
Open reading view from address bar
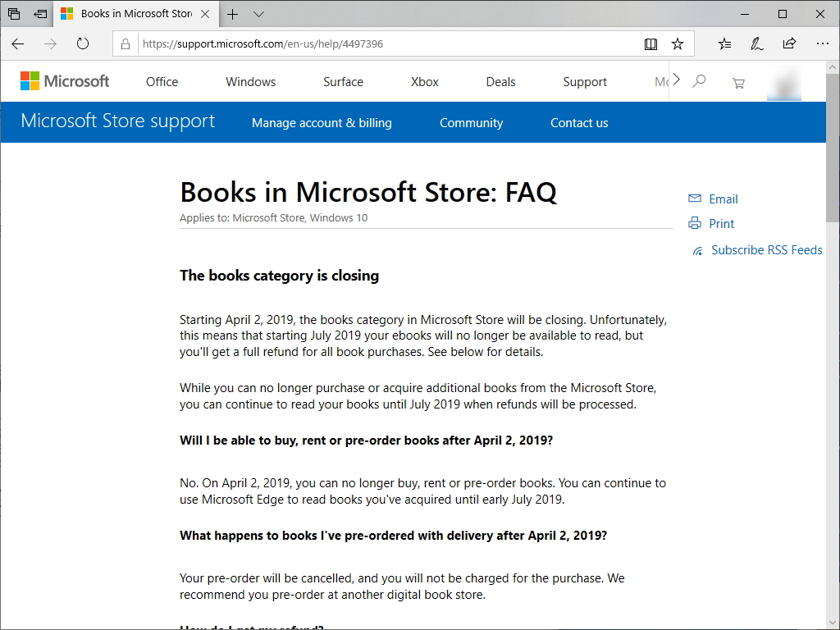coord(651,44)
